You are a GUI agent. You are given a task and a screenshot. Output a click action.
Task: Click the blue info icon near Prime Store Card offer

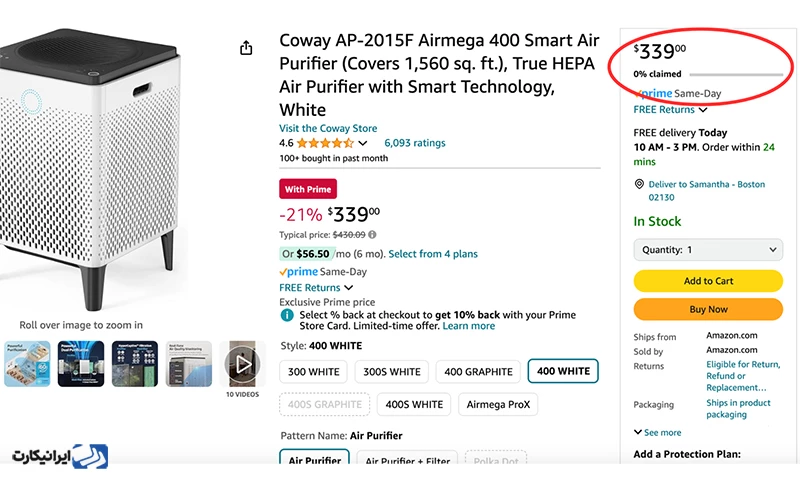(x=286, y=315)
